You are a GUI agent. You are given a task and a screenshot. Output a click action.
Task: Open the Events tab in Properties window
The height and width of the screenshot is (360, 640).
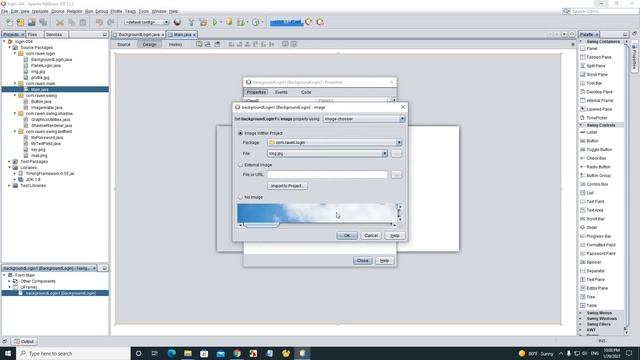point(281,92)
